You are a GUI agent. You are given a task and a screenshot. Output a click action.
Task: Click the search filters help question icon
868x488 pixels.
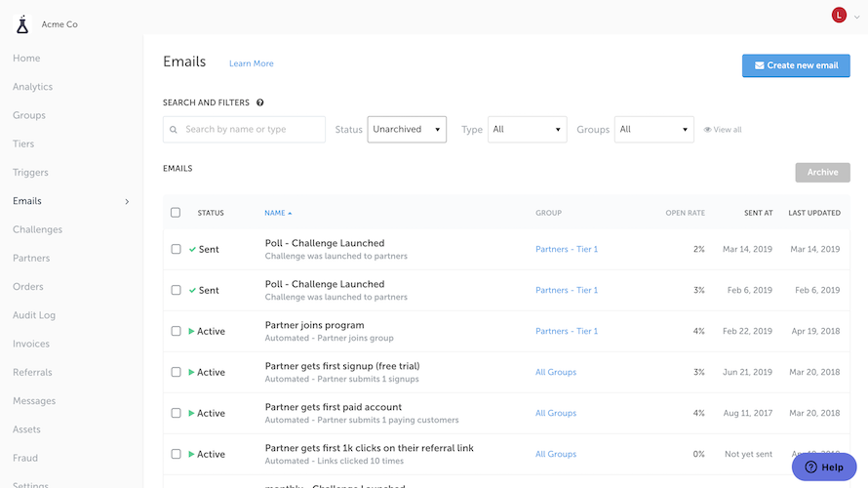tap(259, 102)
